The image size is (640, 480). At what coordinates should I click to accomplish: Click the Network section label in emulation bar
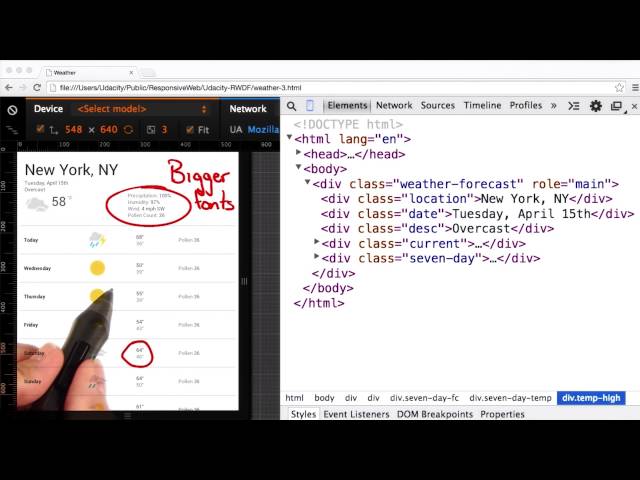[248, 109]
